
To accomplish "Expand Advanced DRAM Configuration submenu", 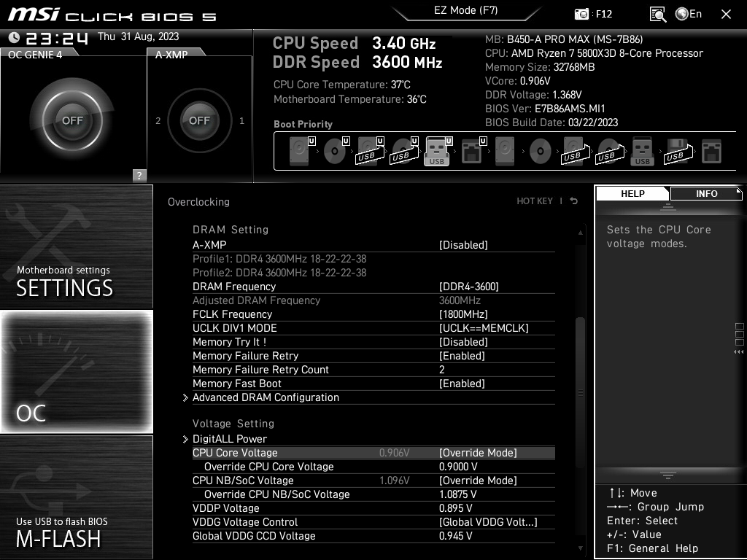I will coord(266,397).
